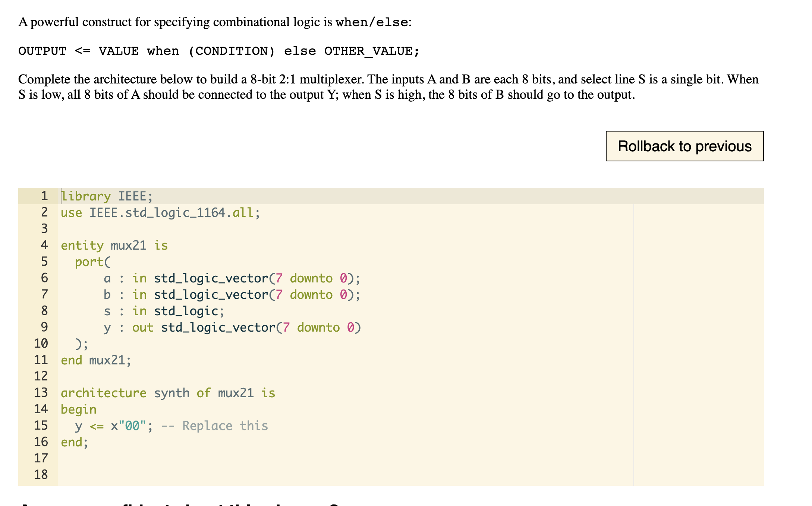
Task: Click the y : out std_logic_vector declaration
Action: coord(231,327)
